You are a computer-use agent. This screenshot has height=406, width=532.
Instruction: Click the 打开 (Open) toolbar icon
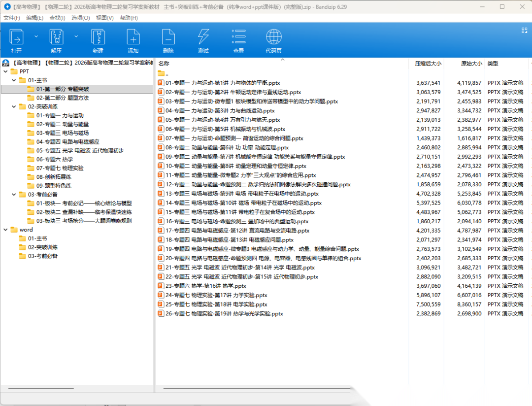coord(16,37)
